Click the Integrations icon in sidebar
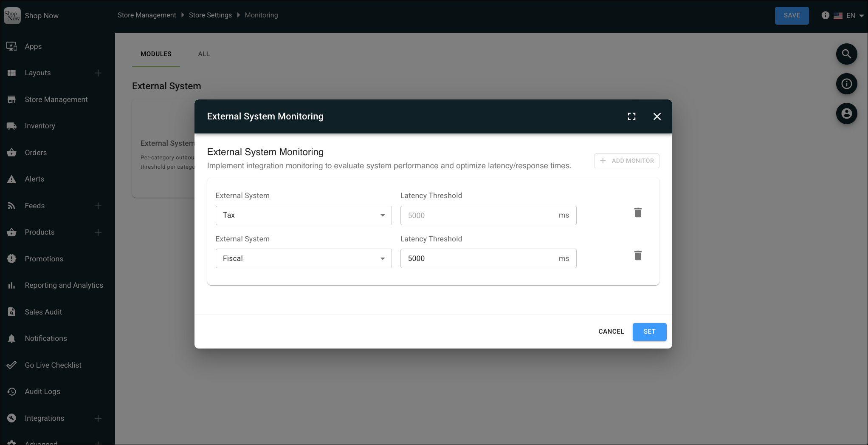This screenshot has height=445, width=868. [x=12, y=418]
